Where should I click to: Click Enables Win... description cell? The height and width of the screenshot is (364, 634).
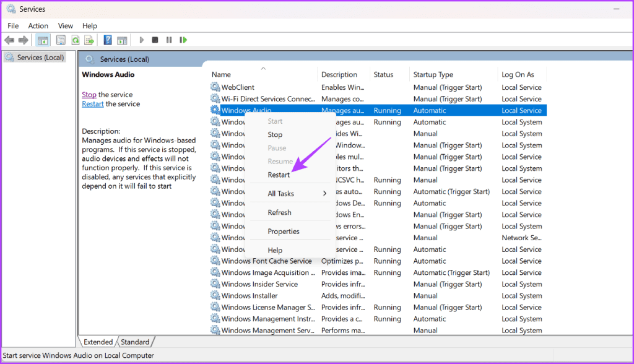click(x=342, y=87)
